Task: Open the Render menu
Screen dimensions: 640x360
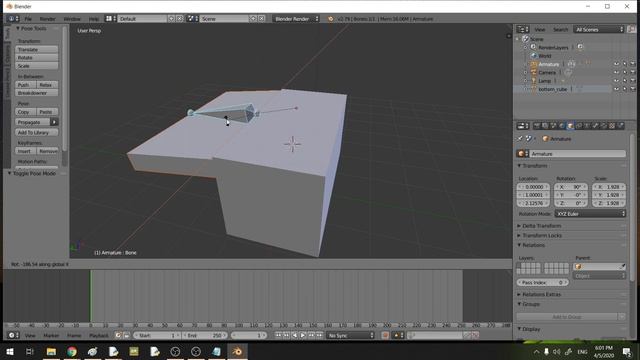Action: point(48,19)
